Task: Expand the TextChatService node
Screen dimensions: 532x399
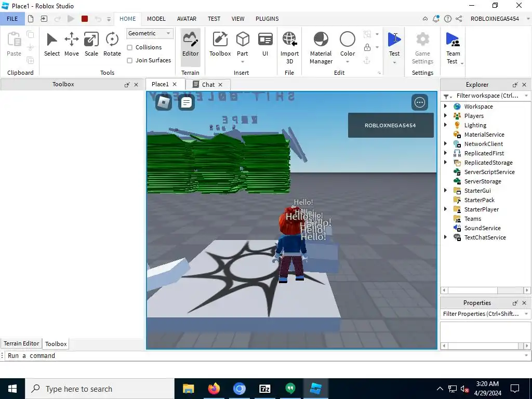Action: pyautogui.click(x=445, y=237)
